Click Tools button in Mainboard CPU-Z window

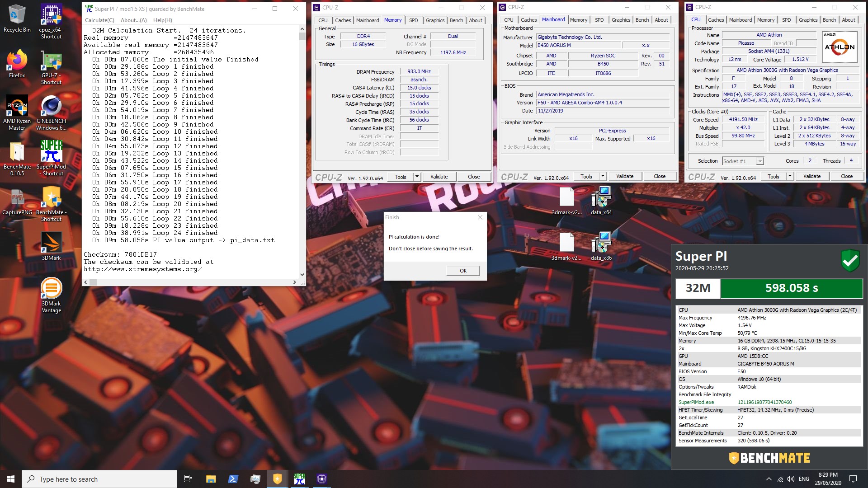pyautogui.click(x=586, y=176)
